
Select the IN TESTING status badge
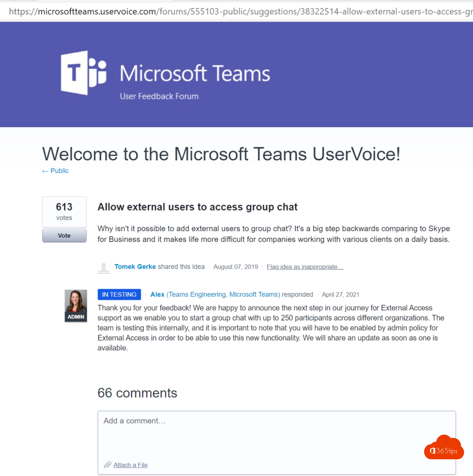tap(119, 294)
